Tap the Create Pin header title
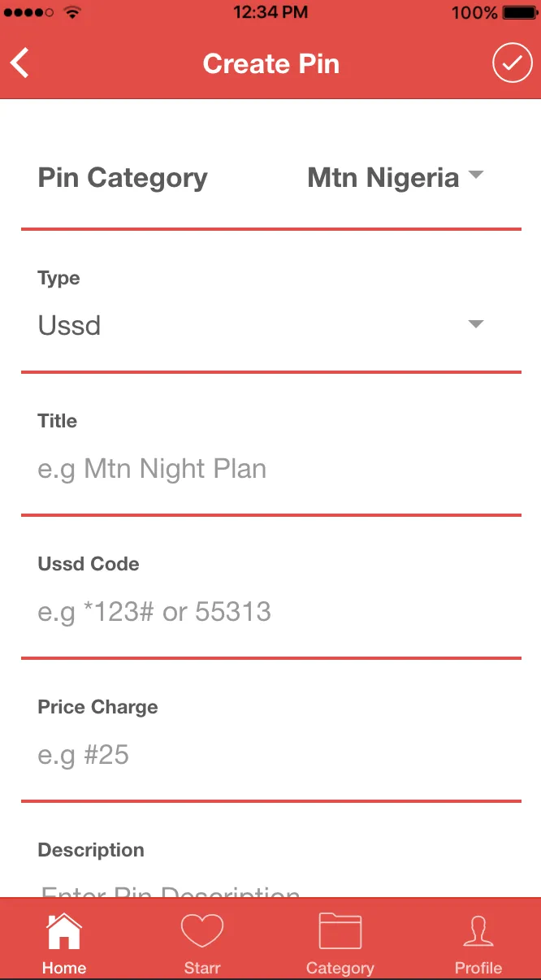541x980 pixels. click(270, 63)
